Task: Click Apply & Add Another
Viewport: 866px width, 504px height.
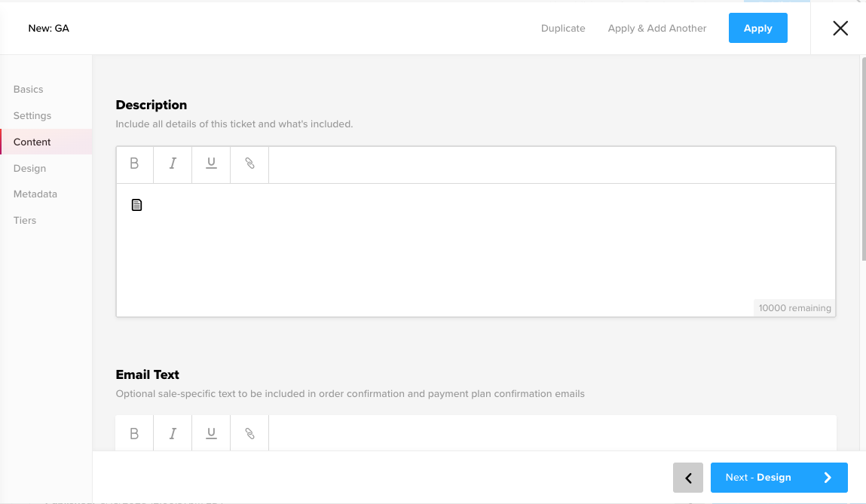Action: tap(656, 28)
